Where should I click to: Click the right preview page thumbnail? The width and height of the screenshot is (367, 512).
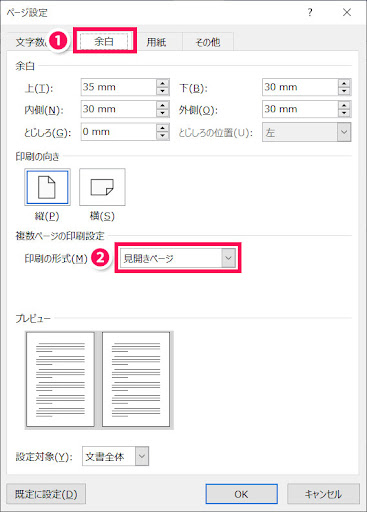136,379
